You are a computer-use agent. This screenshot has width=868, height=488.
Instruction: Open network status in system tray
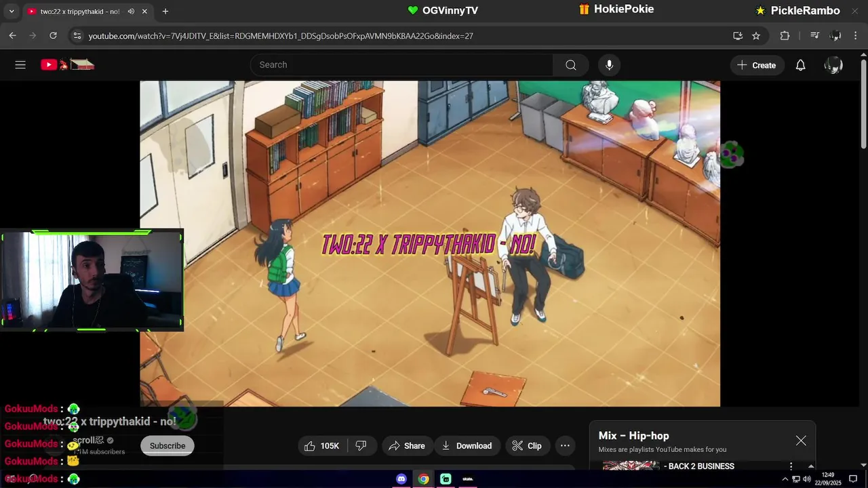[796, 479]
